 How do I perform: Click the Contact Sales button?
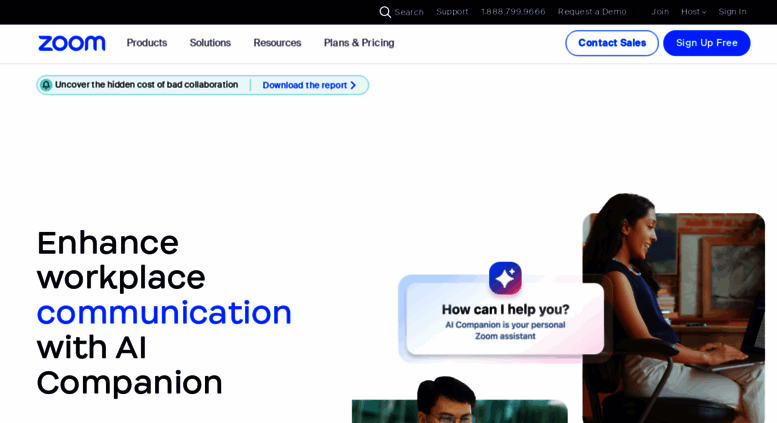coord(612,43)
